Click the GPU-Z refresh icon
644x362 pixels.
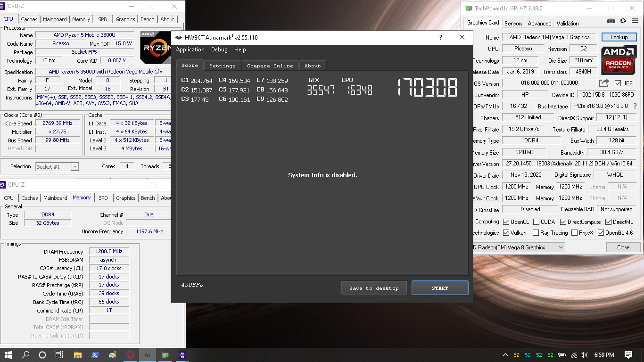(623, 21)
